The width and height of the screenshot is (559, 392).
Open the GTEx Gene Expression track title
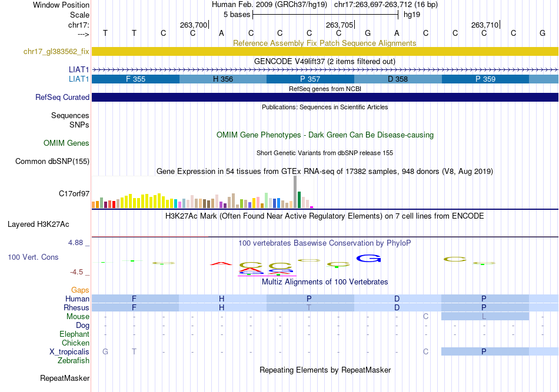[325, 171]
